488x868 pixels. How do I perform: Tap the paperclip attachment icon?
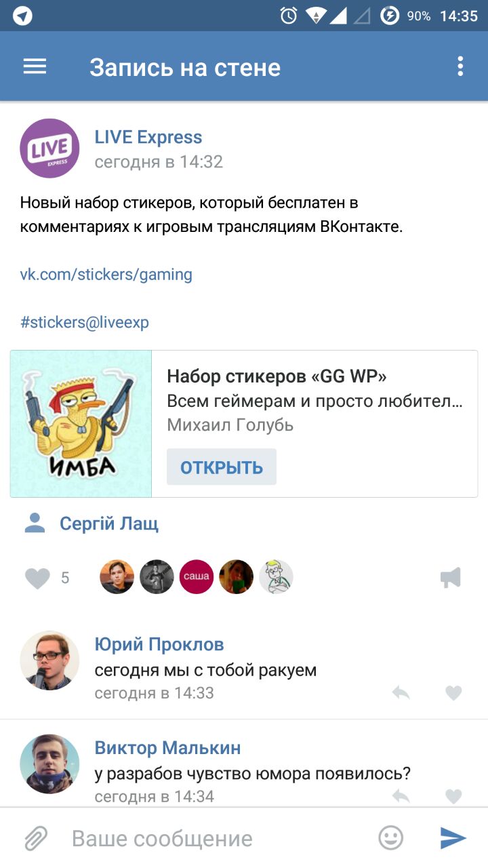pos(35,838)
